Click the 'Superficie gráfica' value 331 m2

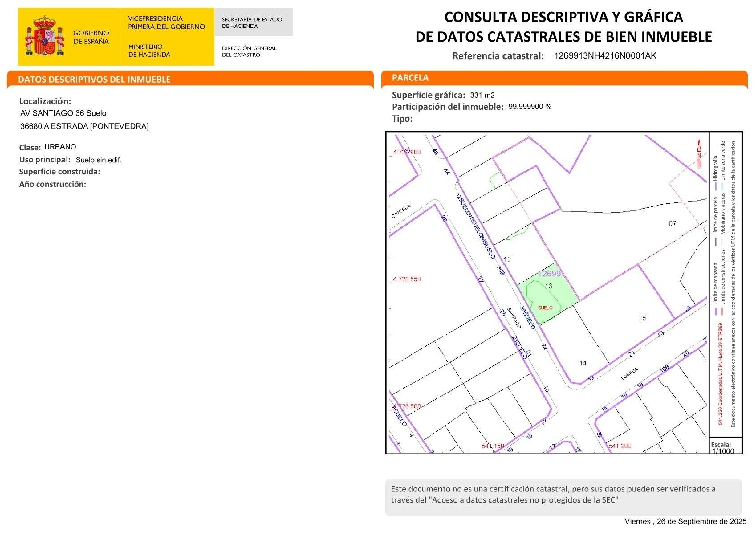(482, 95)
